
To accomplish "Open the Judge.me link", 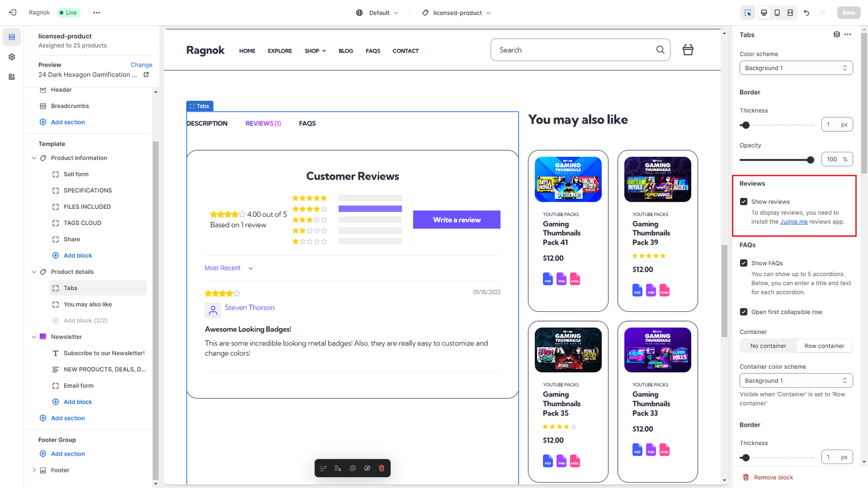I will pos(794,222).
